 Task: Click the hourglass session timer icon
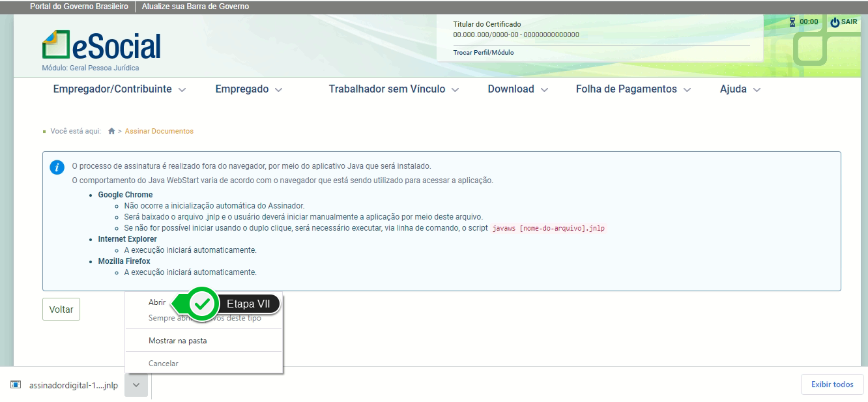click(x=792, y=22)
